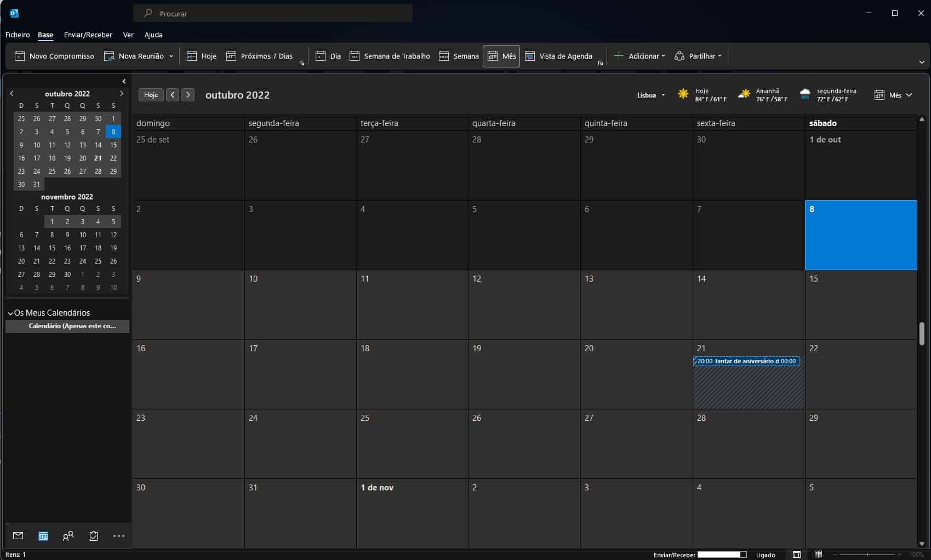The height and width of the screenshot is (560, 931).
Task: Open the People contacts icon
Action: 68,536
